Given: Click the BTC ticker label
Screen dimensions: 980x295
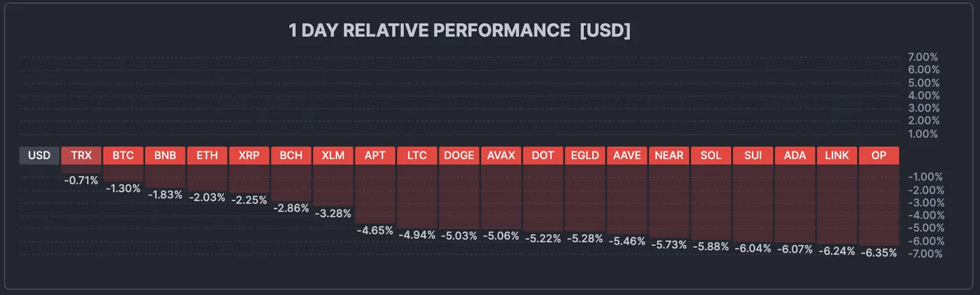Looking at the screenshot, I should 123,156.
